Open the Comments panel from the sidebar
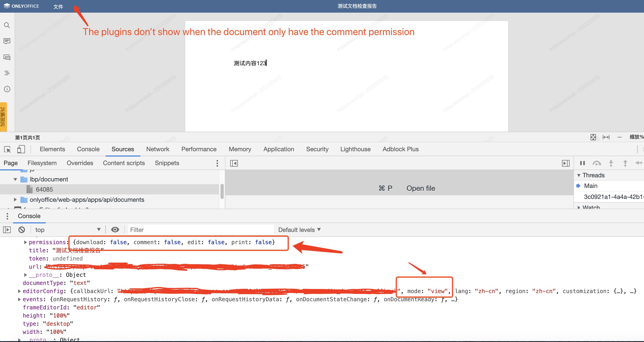 [x=7, y=41]
